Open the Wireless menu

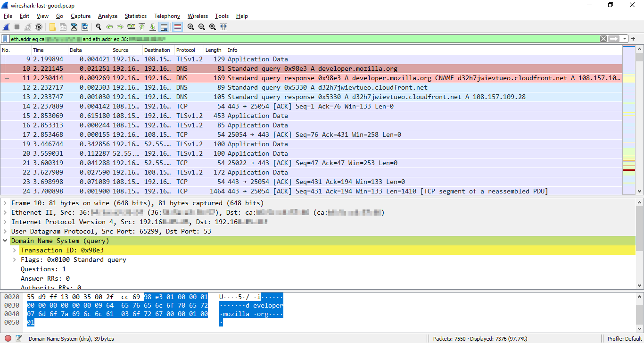click(x=197, y=16)
